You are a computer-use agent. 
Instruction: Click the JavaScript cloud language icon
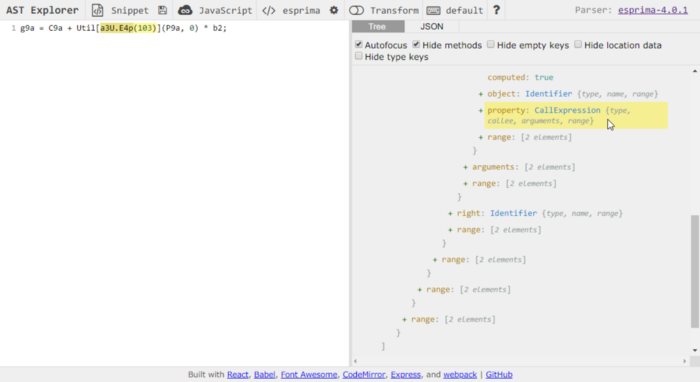coord(185,10)
